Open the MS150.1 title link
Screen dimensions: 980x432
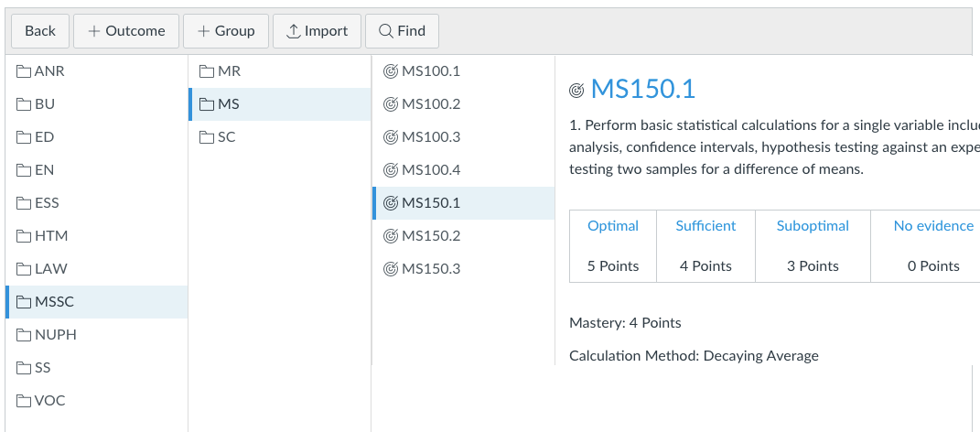(643, 89)
